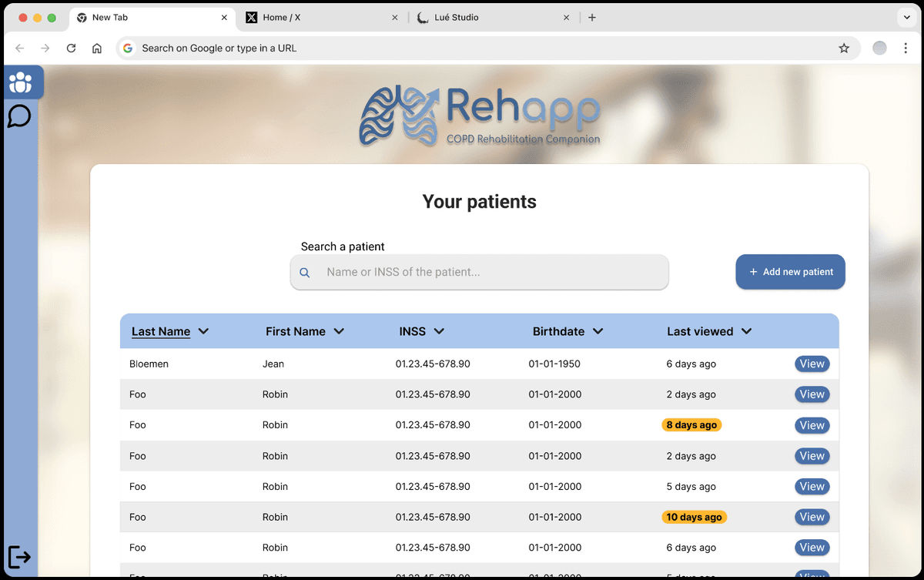Click the logout icon at sidebar bottom
This screenshot has width=924, height=580.
pos(19,556)
